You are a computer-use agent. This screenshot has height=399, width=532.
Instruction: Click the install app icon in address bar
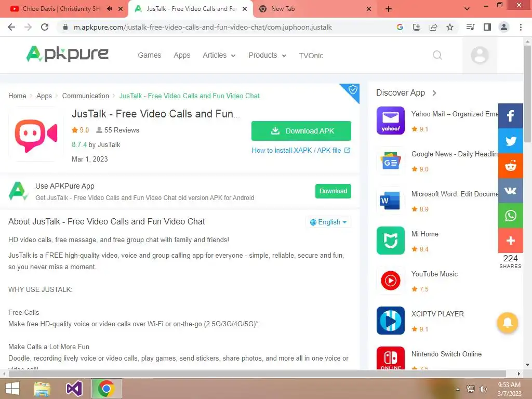416,27
